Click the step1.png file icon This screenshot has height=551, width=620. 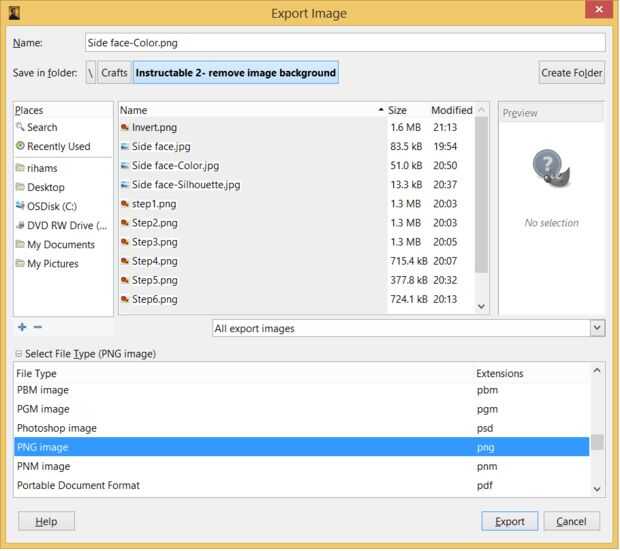tap(125, 204)
